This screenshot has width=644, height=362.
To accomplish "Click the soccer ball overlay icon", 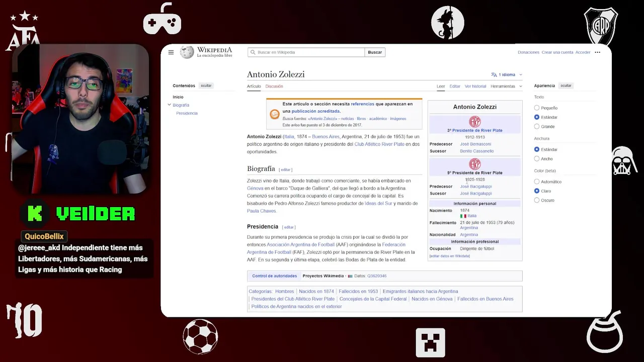I will [x=200, y=336].
